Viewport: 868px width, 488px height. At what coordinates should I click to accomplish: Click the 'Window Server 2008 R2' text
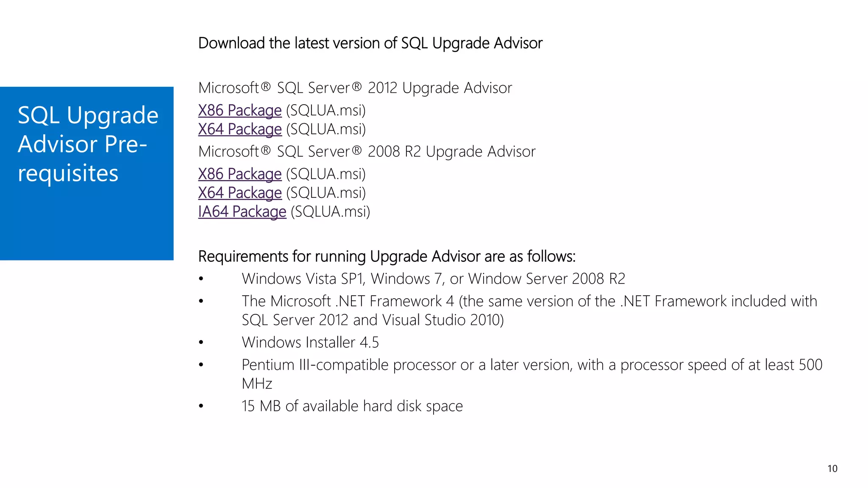tap(547, 279)
